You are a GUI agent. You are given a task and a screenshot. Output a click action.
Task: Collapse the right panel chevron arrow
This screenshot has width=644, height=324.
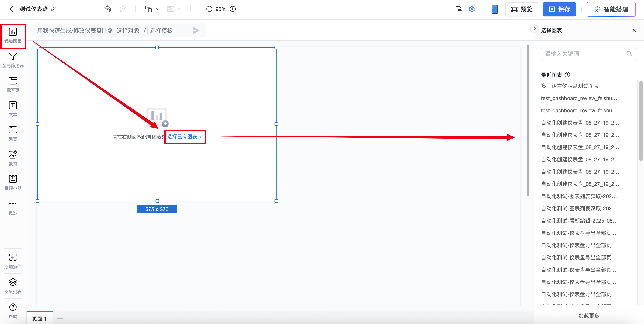tap(534, 28)
